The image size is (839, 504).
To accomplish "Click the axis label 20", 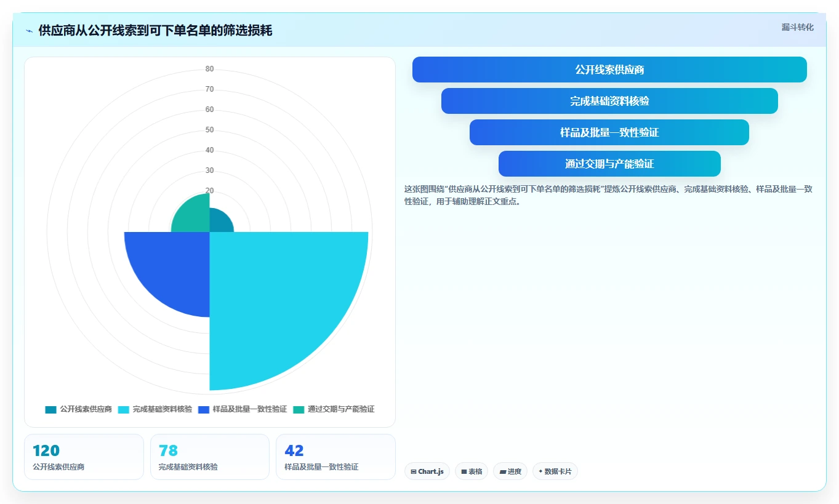I will 210,191.
